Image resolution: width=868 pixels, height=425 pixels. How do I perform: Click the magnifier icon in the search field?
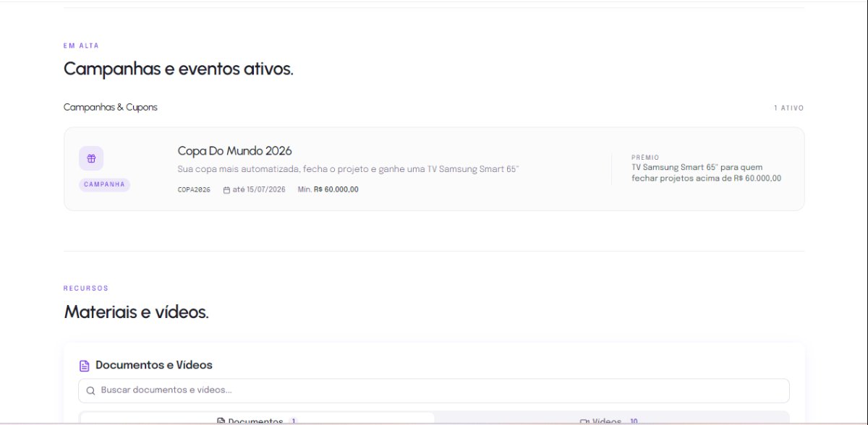pos(90,390)
